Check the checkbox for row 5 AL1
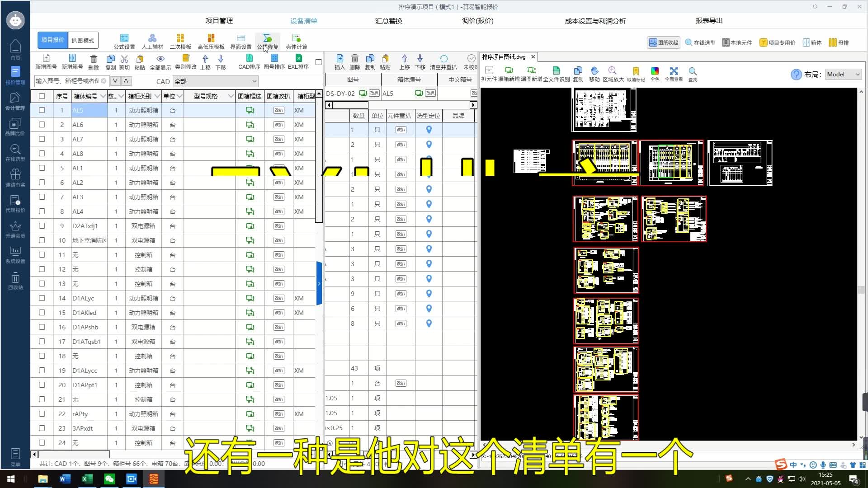This screenshot has width=868, height=488. point(42,168)
